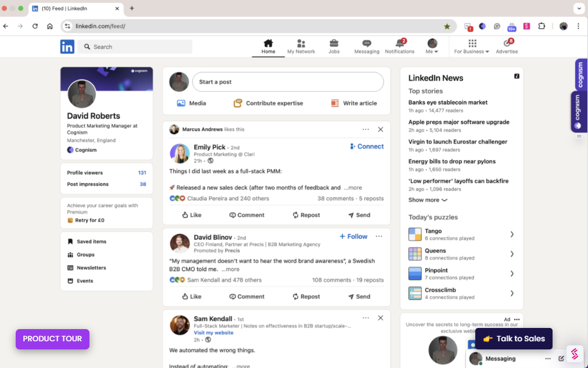Repost David Blinov's post

click(306, 297)
